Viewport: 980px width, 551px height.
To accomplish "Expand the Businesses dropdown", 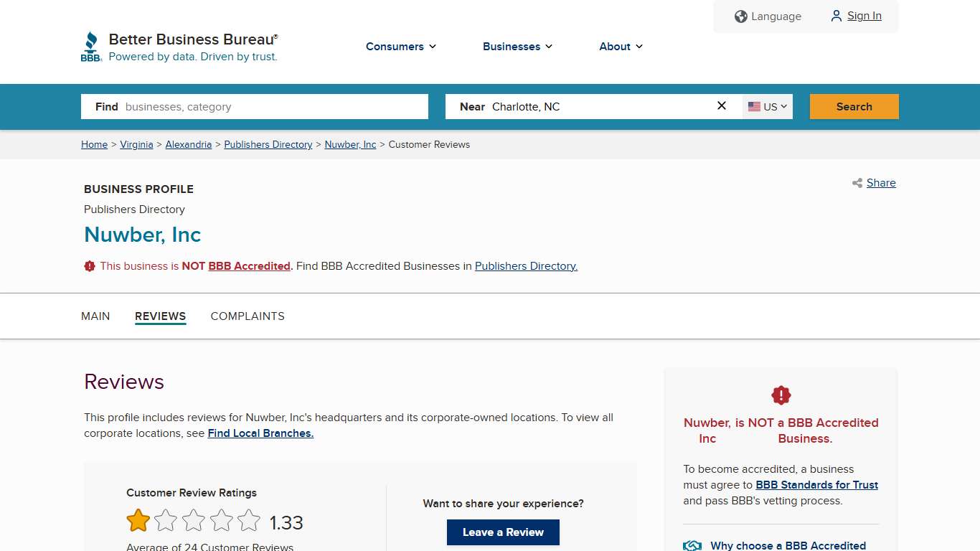I will coord(517,47).
